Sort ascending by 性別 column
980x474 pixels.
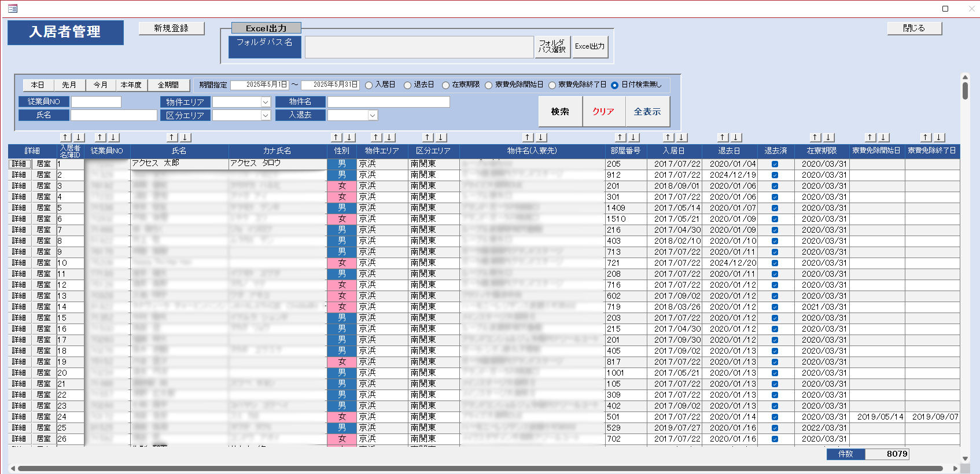click(337, 137)
